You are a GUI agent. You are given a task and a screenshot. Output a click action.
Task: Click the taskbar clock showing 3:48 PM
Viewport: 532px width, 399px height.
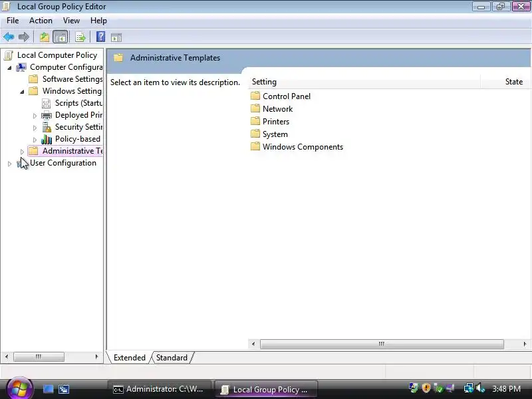[506, 388]
